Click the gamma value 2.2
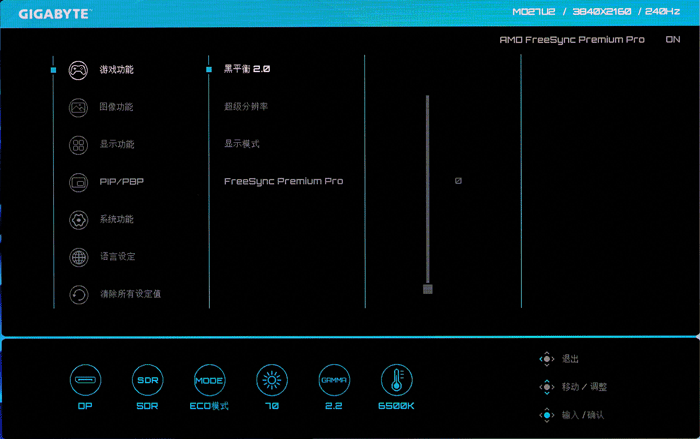The height and width of the screenshot is (439, 700). [333, 406]
